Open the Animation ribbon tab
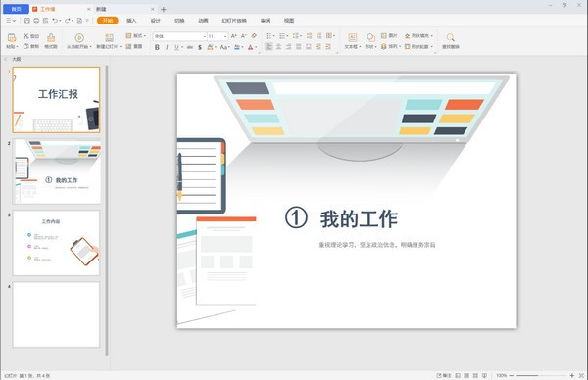 203,21
